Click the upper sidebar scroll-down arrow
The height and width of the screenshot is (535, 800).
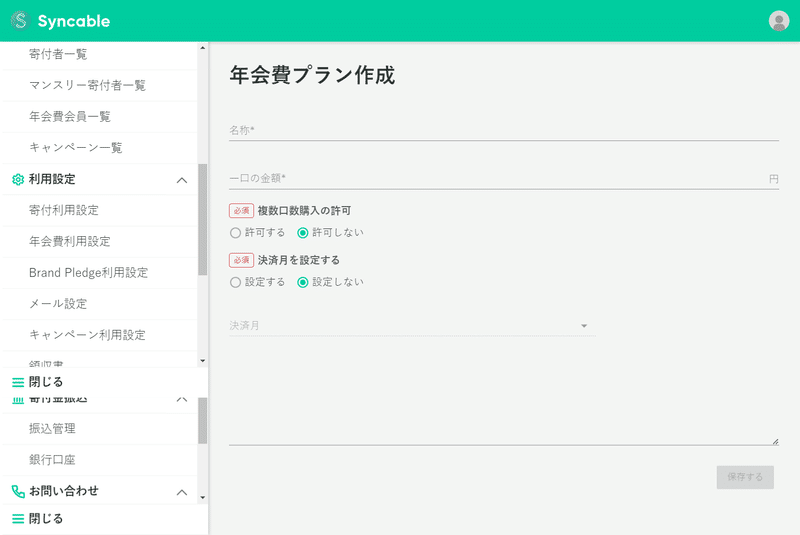click(203, 361)
